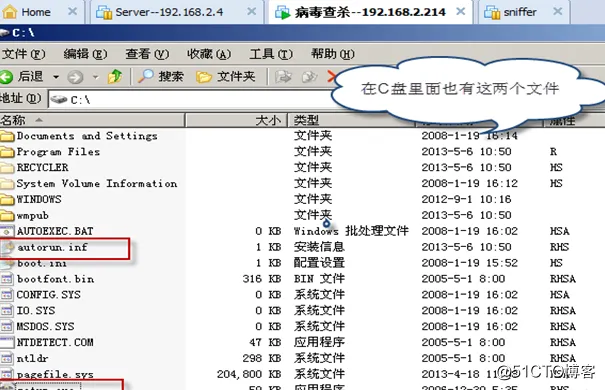Image resolution: width=605 pixels, height=390 pixels.
Task: Click the bootfont.bin file icon
Action: coord(7,279)
